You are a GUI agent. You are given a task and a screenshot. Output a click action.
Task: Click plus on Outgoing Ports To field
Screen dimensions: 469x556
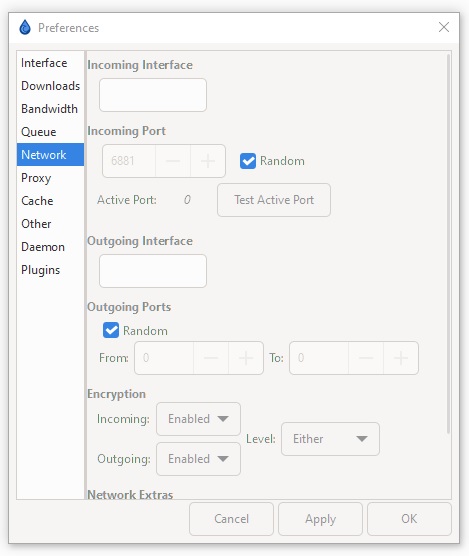401,358
